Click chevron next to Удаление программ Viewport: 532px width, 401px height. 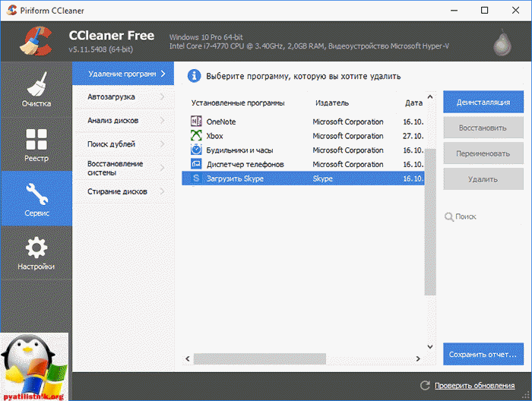click(x=163, y=74)
